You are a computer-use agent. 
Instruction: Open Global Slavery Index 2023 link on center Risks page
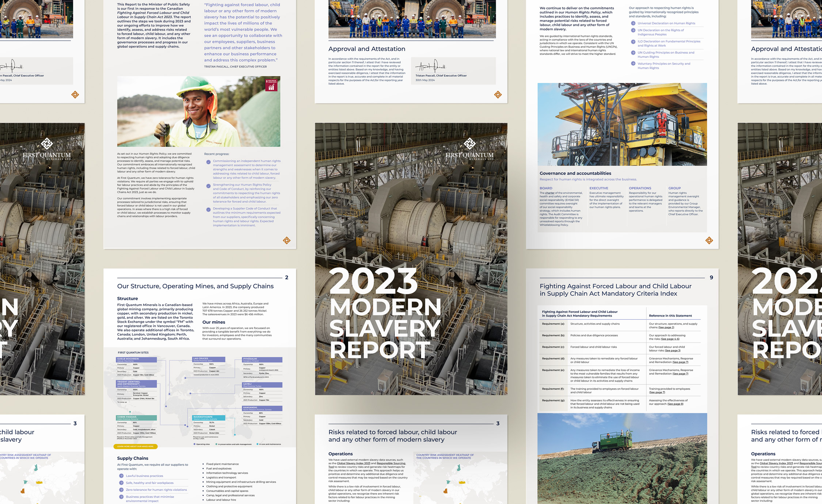(x=353, y=463)
